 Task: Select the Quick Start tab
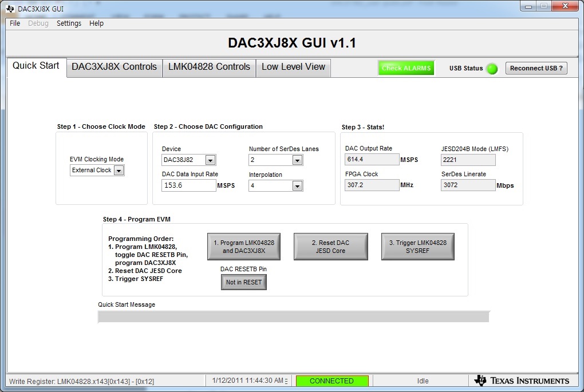pos(36,66)
